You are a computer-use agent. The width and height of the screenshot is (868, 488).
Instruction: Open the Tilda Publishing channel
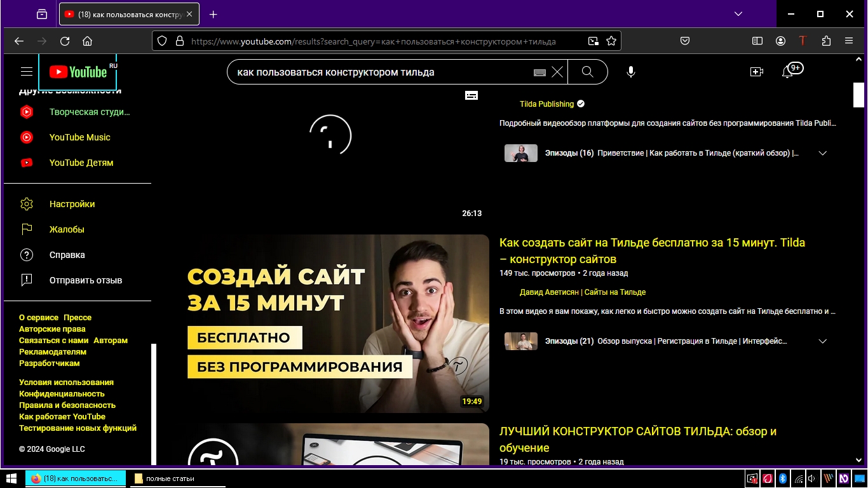(x=546, y=104)
